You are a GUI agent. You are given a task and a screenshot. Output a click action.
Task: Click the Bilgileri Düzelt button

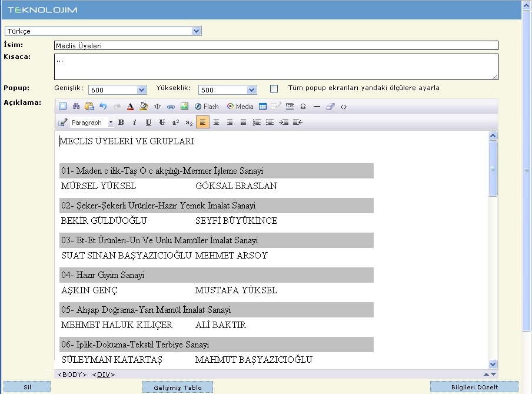point(474,387)
